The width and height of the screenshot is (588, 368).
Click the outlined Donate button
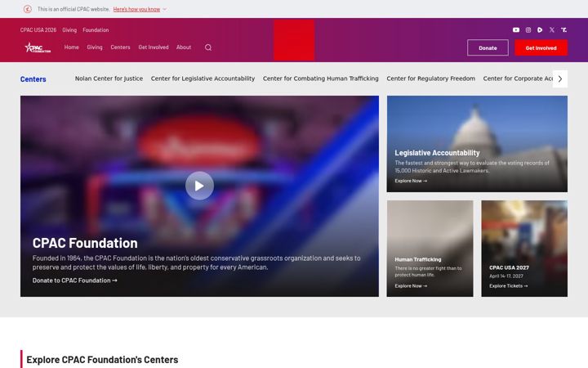[x=488, y=47]
